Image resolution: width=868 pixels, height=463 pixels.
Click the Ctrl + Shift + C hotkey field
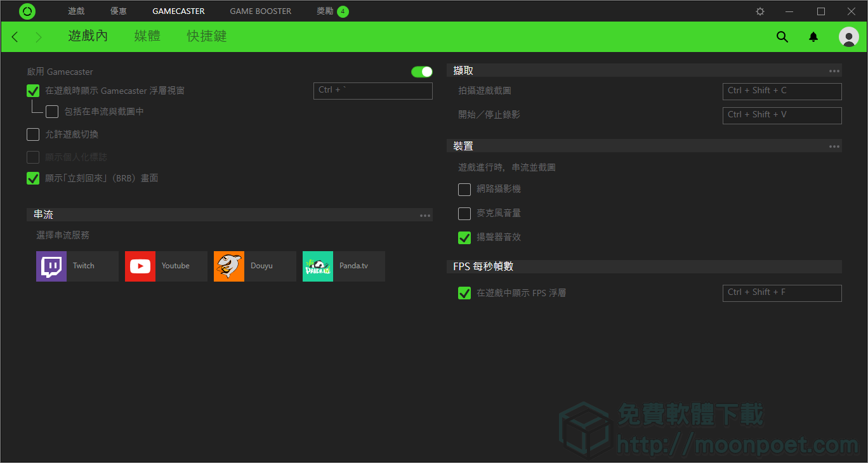782,91
